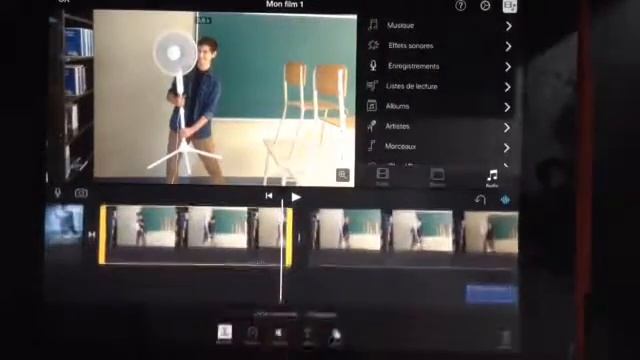Click the album icon beside Albums

click(x=371, y=106)
